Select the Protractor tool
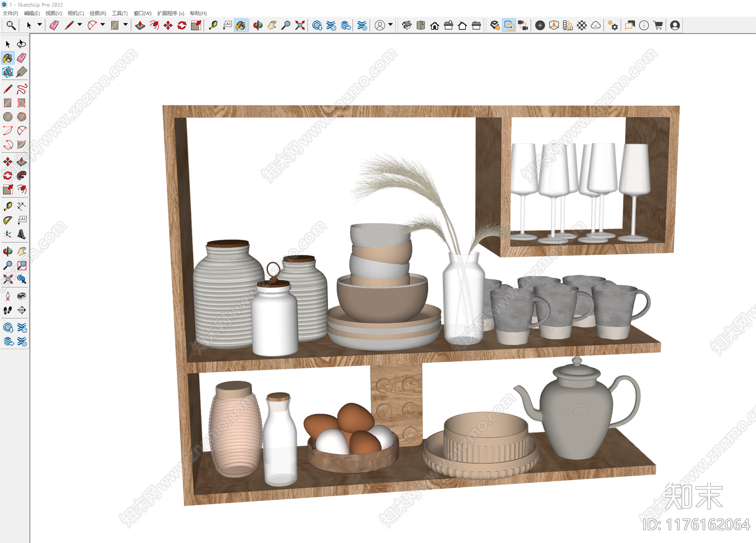 8,220
